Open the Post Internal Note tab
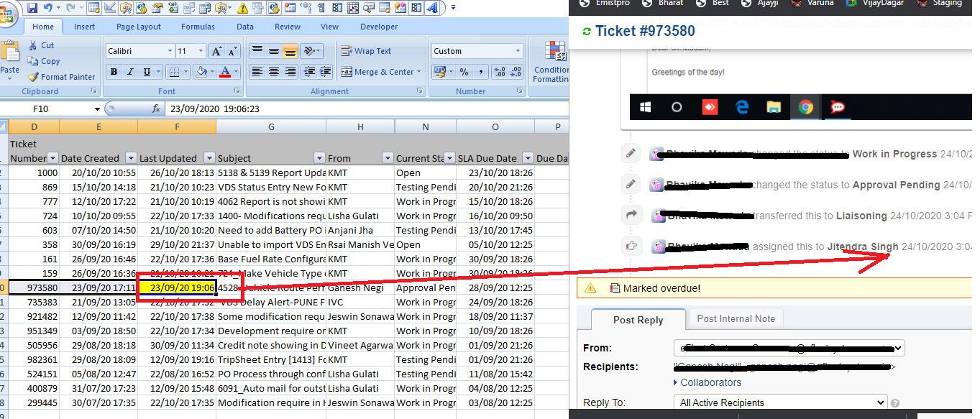This screenshot has width=980, height=419. coord(736,318)
